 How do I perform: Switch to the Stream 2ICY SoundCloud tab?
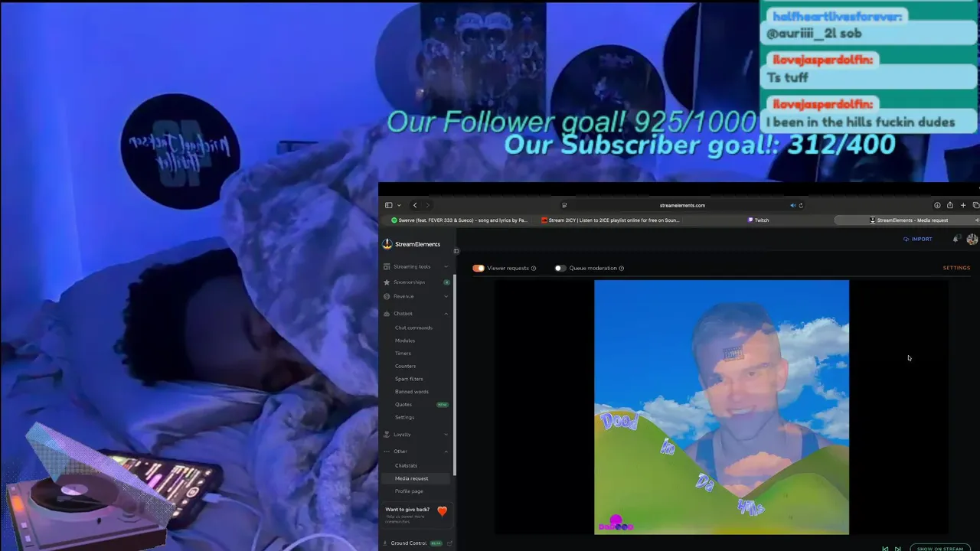click(x=610, y=220)
